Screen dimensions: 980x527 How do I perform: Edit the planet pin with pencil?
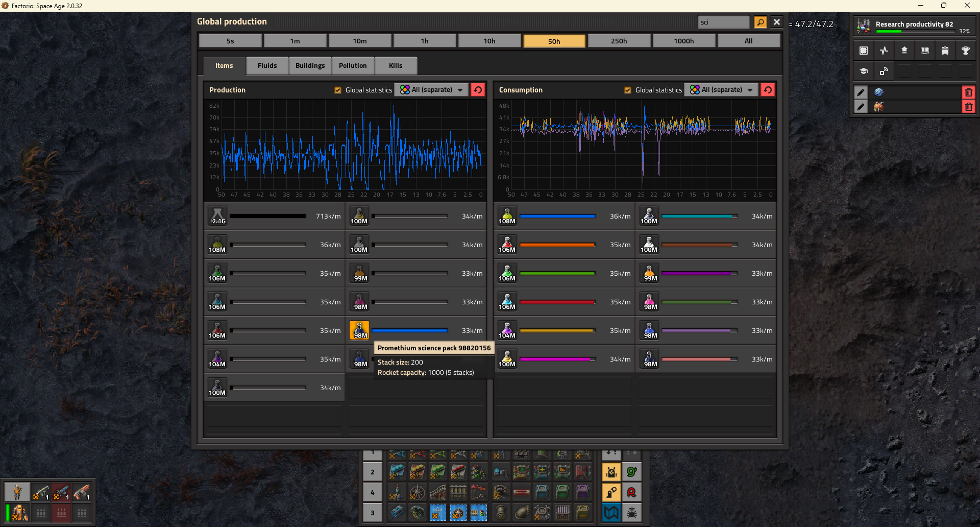(x=861, y=92)
